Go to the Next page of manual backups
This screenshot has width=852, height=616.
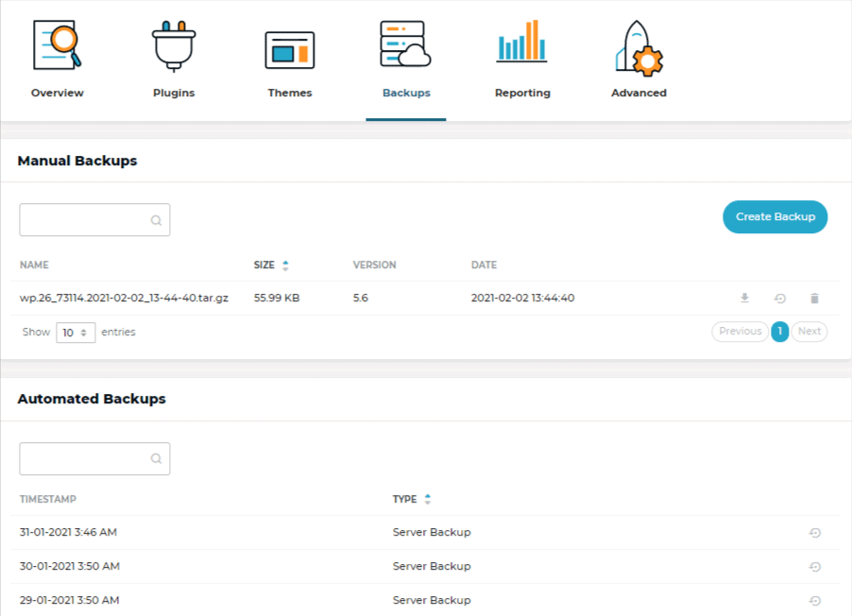809,331
